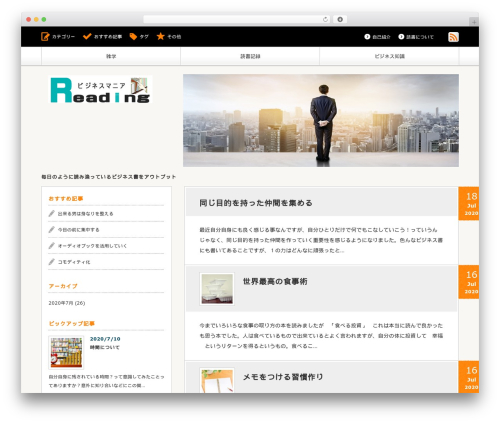Click the pickup excerpt starting 自分自身に残されている時間

coord(106,381)
